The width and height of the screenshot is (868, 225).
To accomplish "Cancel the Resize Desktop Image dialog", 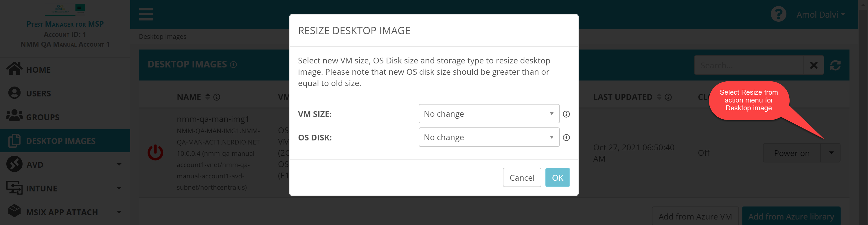I will 522,178.
